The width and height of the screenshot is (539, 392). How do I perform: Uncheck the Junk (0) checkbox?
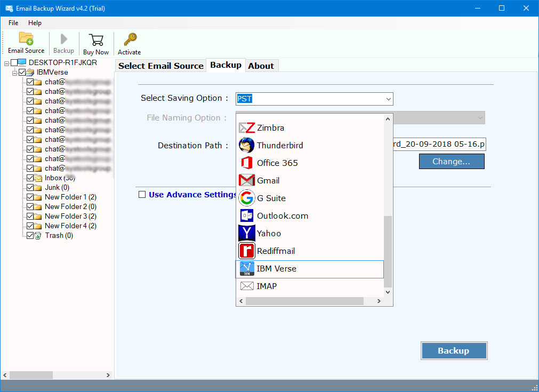(30, 188)
